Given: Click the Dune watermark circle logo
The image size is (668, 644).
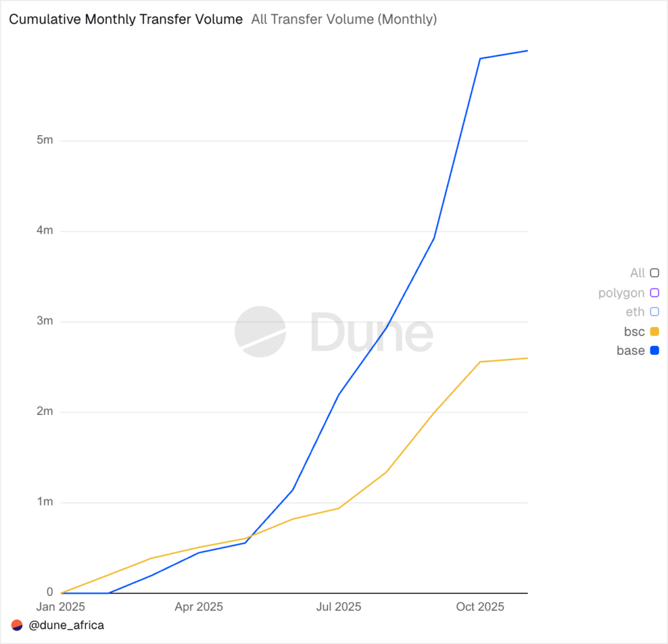Looking at the screenshot, I should pyautogui.click(x=260, y=331).
